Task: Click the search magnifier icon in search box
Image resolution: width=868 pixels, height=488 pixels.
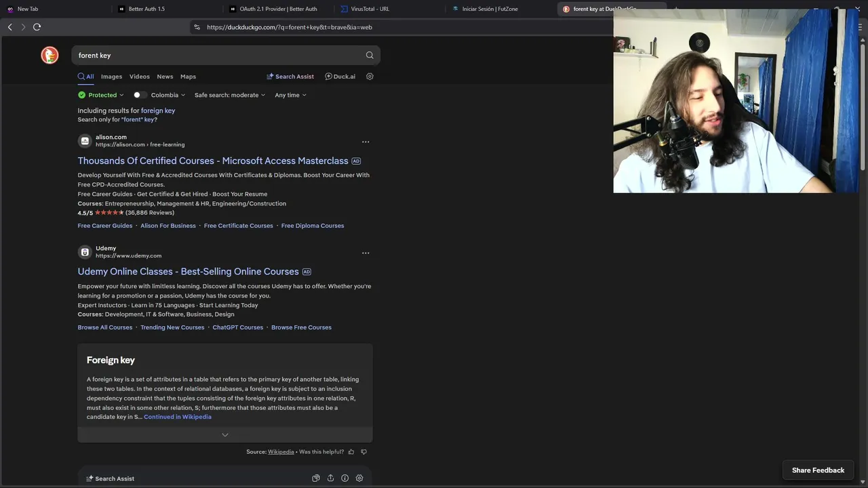Action: (x=370, y=56)
